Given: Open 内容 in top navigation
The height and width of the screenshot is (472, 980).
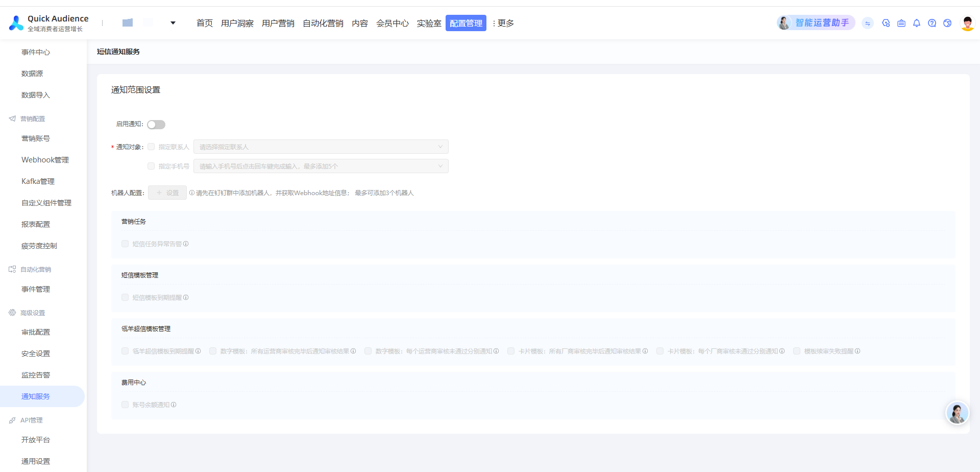Looking at the screenshot, I should (x=360, y=23).
